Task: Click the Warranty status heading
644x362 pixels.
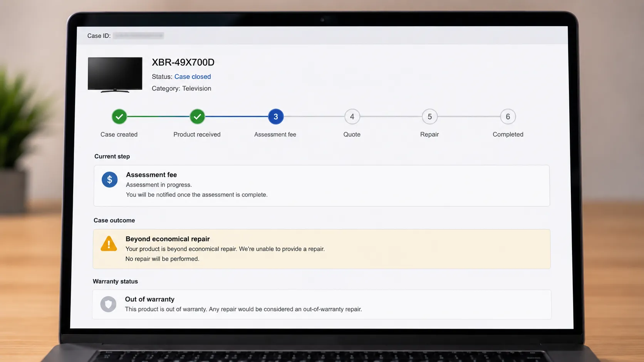Action: click(x=115, y=281)
